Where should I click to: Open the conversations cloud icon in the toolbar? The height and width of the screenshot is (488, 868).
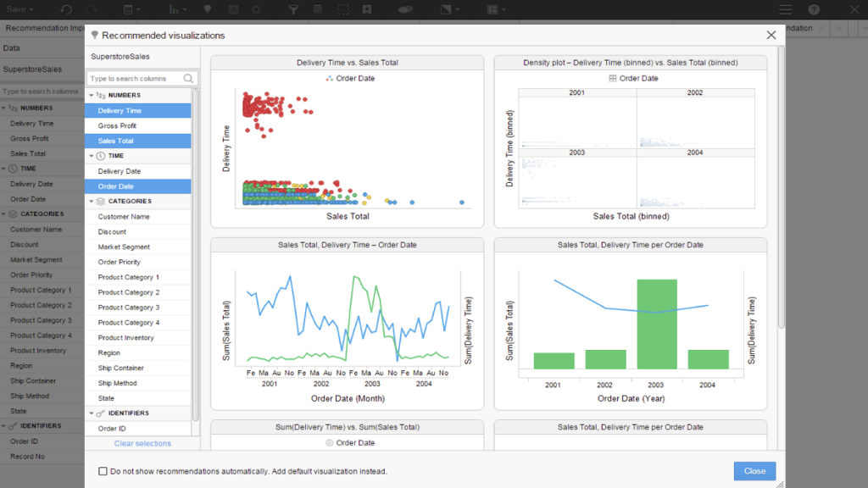point(404,8)
